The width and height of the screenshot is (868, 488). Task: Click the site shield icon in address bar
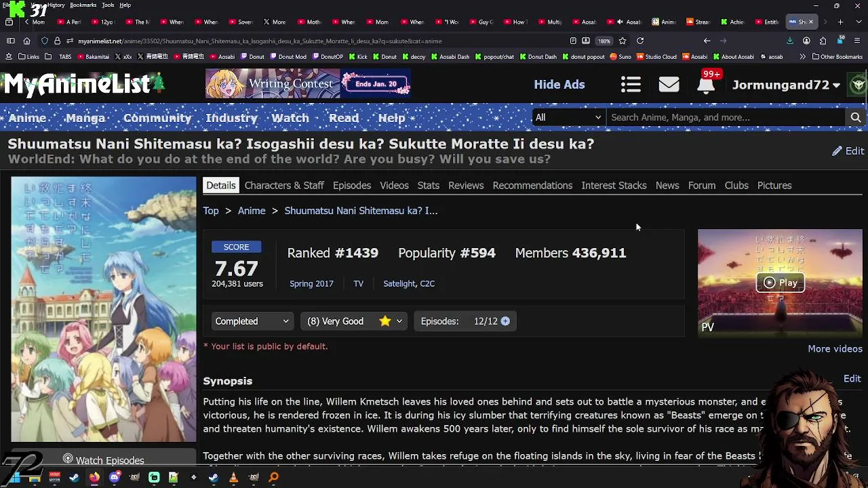(x=44, y=41)
